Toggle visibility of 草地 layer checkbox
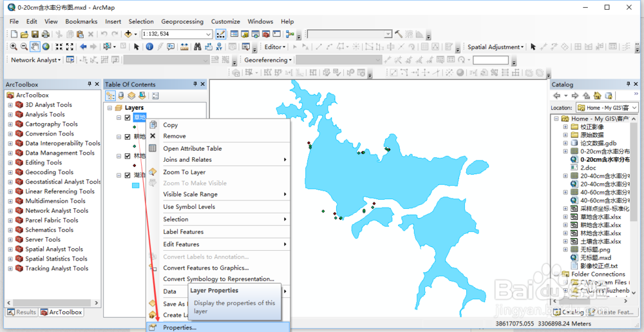The image size is (644, 332). (128, 117)
